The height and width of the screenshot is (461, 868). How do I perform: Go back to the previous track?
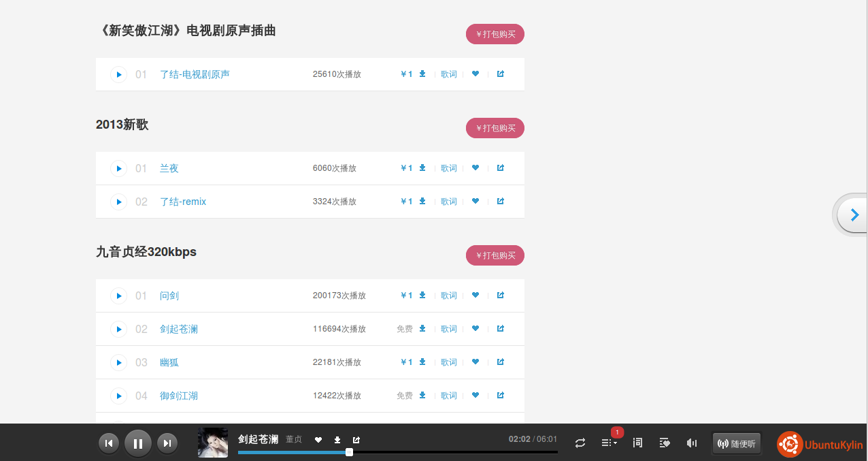click(x=109, y=444)
